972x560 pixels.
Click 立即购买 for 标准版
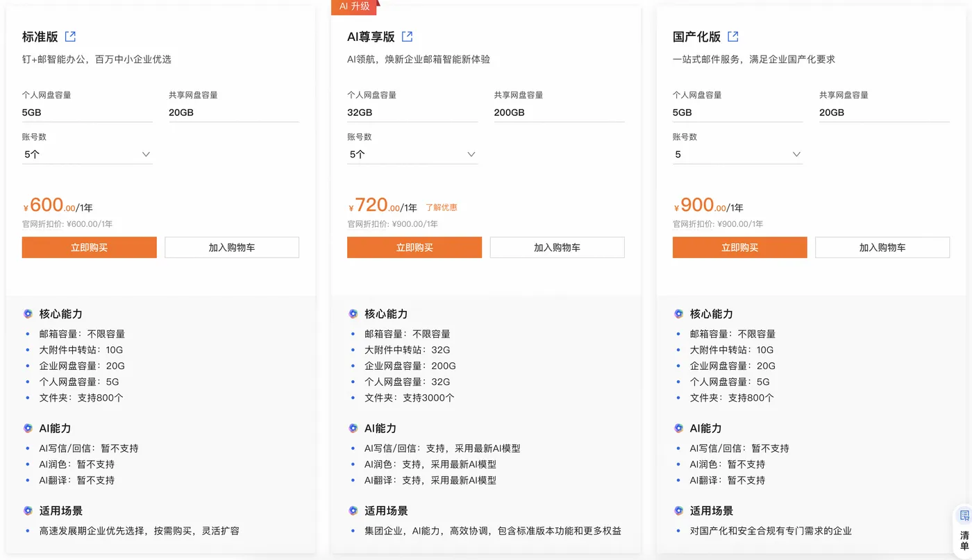90,248
